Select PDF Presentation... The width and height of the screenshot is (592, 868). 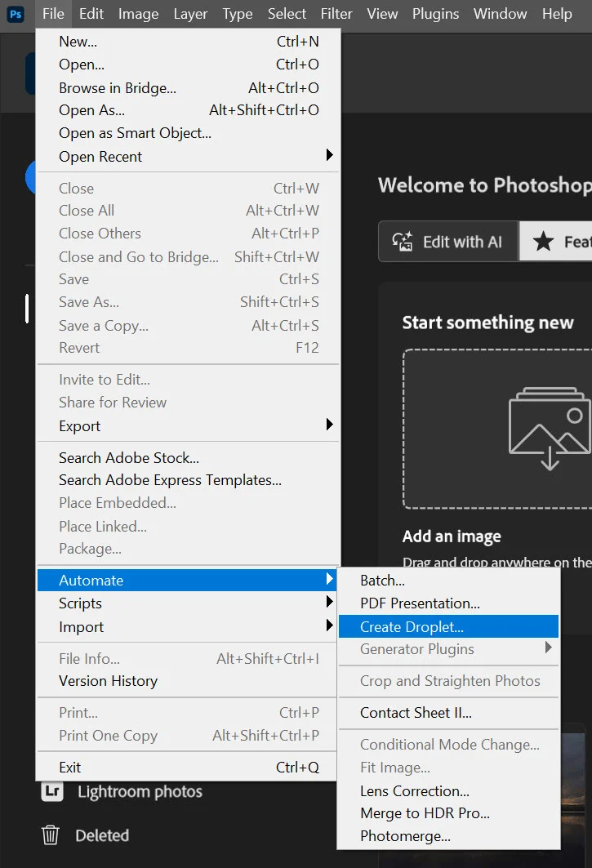click(448, 603)
